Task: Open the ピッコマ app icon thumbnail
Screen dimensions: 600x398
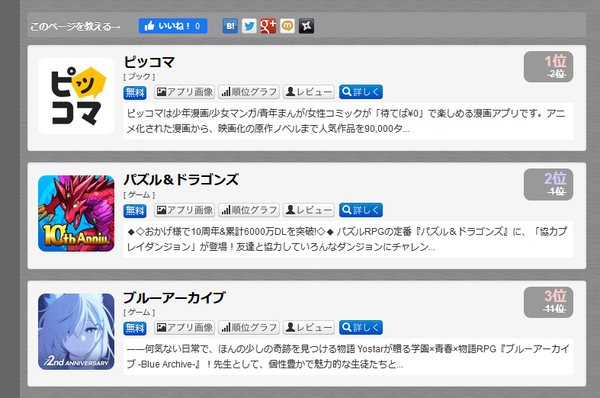Action: pos(76,96)
